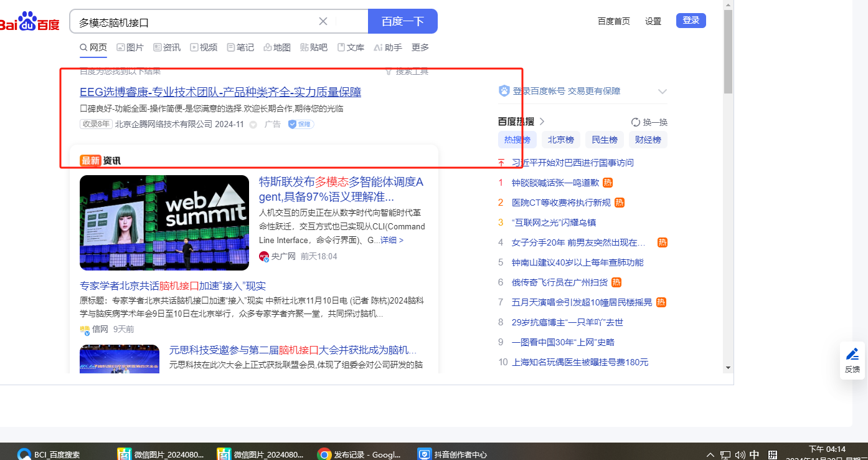868x460 pixels.
Task: Expand 百度热搜 arrow
Action: tap(542, 122)
